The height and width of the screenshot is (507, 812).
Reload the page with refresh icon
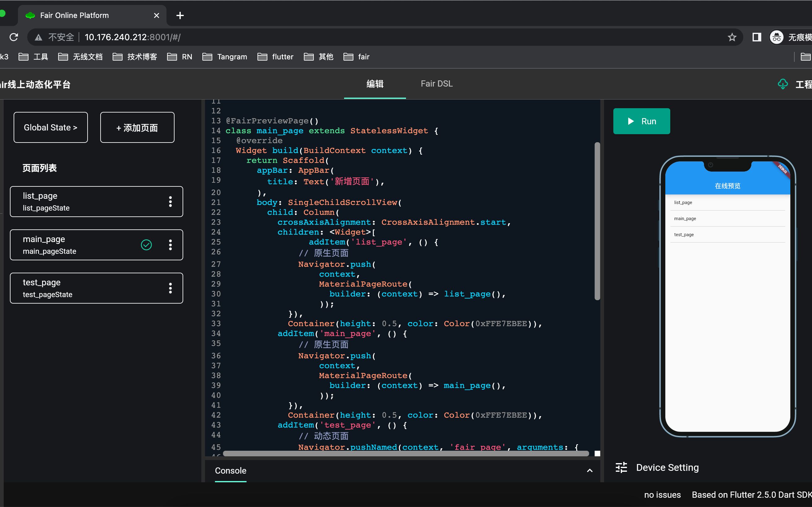pos(14,37)
